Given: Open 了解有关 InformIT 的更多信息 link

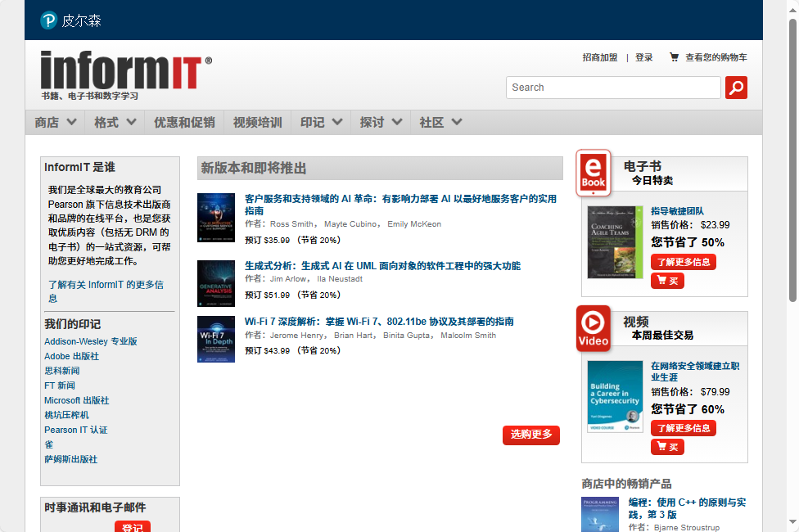Looking at the screenshot, I should (106, 291).
